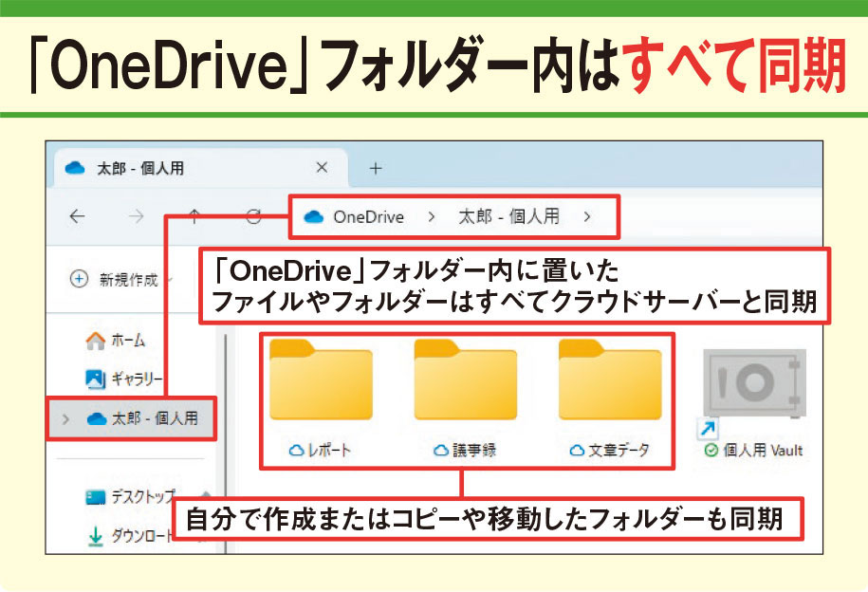868x592 pixels.
Task: Click the refresh icon in the toolbar
Action: click(x=253, y=217)
